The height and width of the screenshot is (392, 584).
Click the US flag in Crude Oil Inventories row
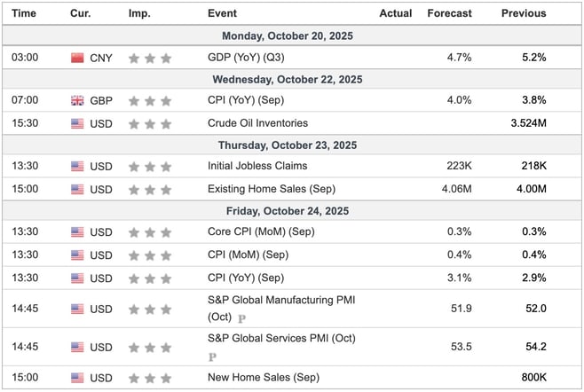click(77, 123)
